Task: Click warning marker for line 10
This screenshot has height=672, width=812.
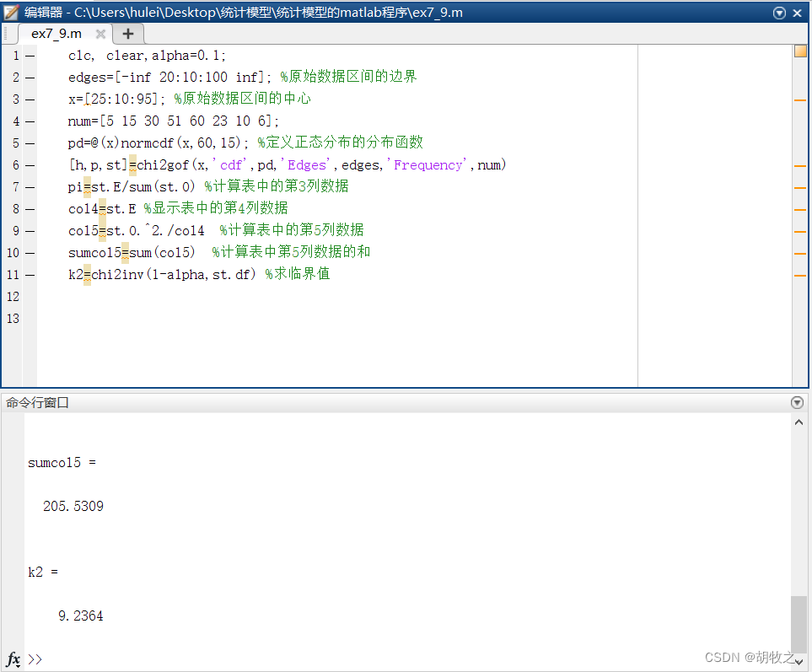Action: [800, 253]
